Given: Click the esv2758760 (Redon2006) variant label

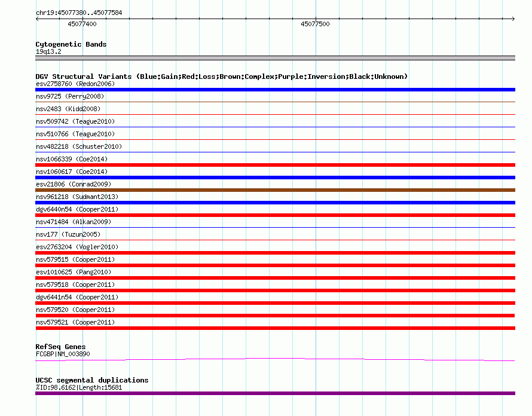Looking at the screenshot, I should click(75, 84).
